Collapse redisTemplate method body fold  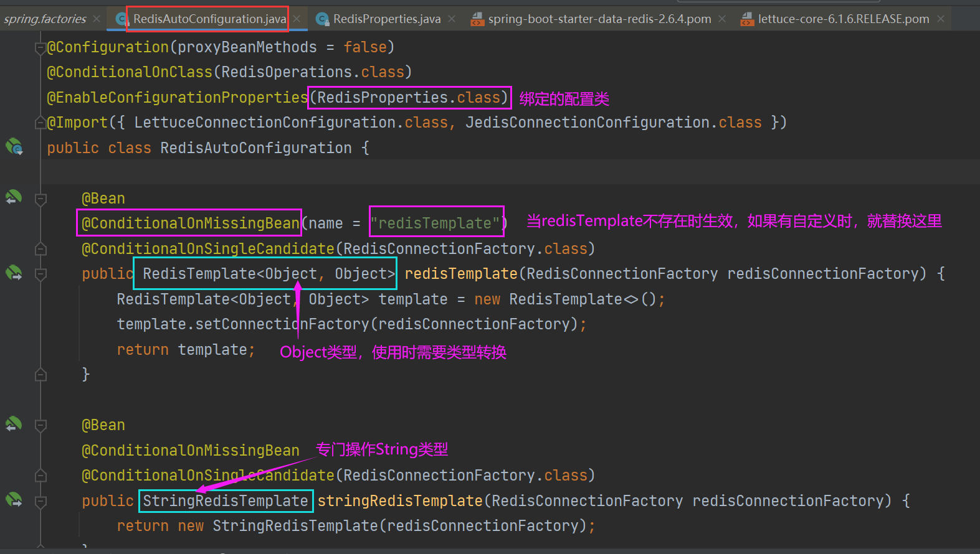point(40,274)
